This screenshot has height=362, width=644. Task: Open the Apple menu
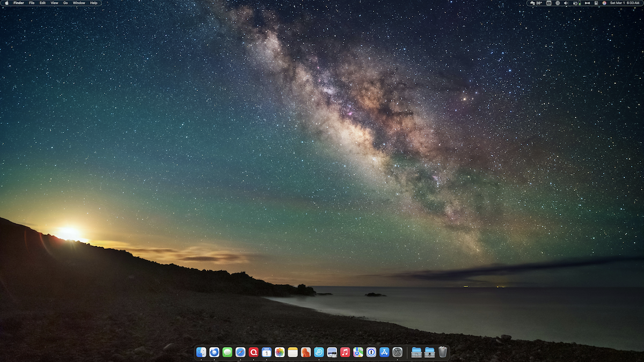[x=6, y=3]
